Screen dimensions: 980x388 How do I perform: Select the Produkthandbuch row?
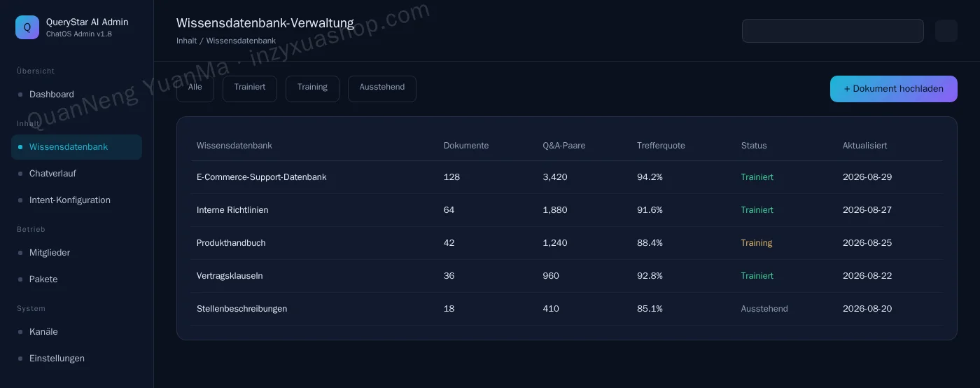click(567, 243)
